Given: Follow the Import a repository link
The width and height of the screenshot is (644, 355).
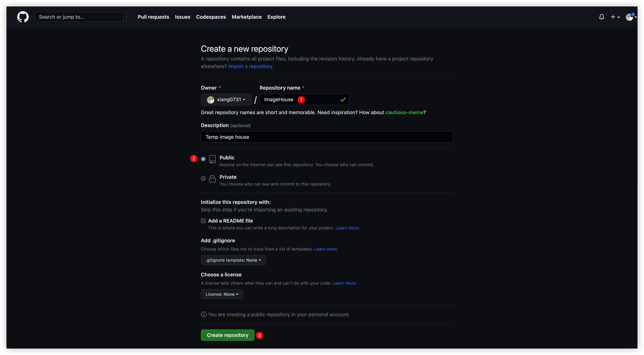Looking at the screenshot, I should (x=250, y=66).
